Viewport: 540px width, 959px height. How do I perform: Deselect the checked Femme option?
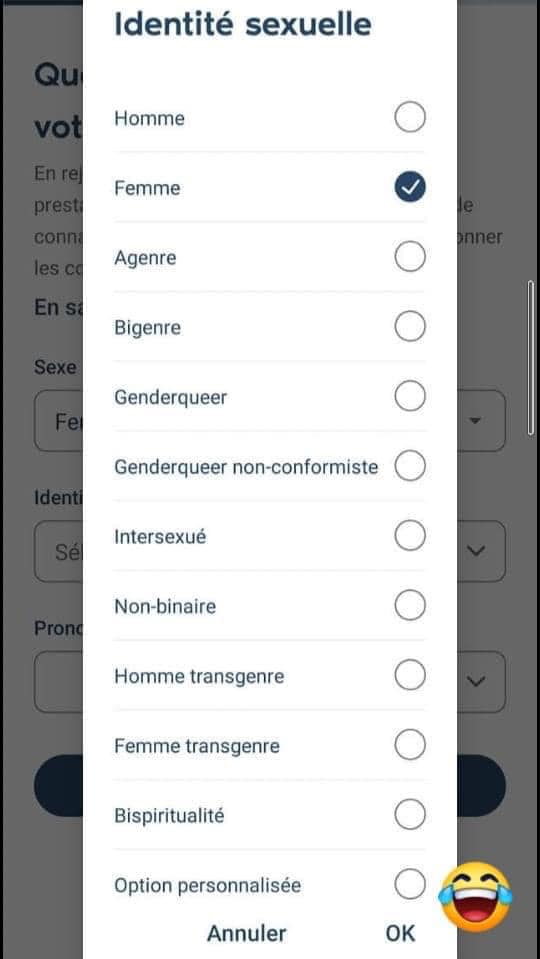coord(410,187)
